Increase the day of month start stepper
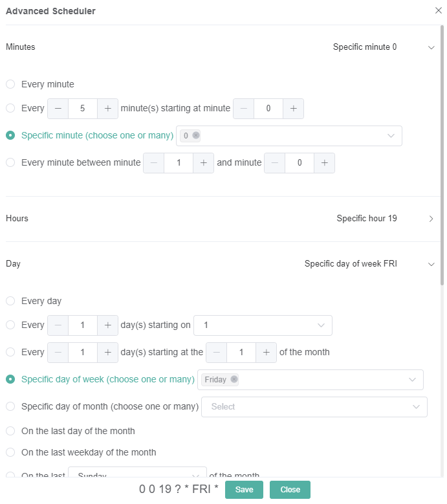The width and height of the screenshot is (447, 504). point(266,353)
